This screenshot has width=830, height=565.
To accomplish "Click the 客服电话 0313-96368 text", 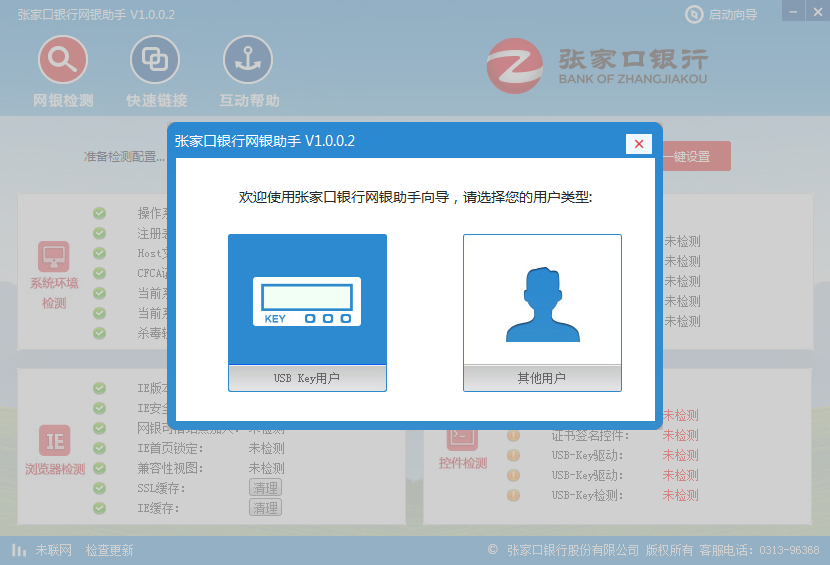I will (x=759, y=550).
